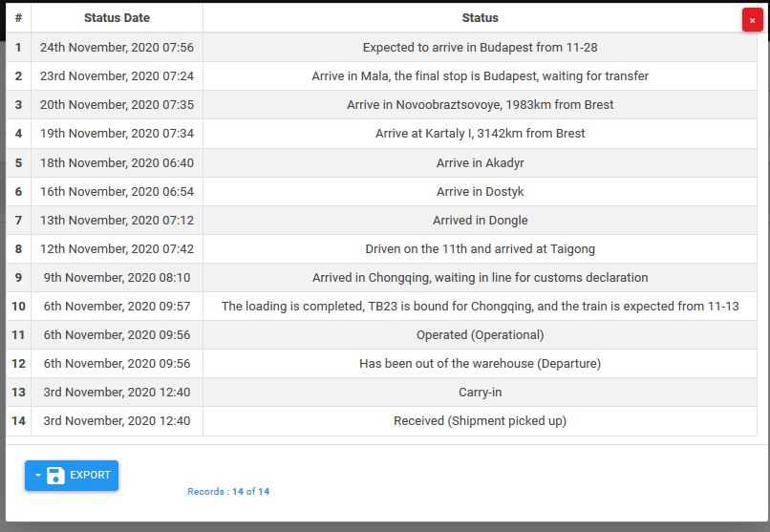Select the 'Arrive in Akadyr' row
770x532 pixels.
click(x=480, y=162)
